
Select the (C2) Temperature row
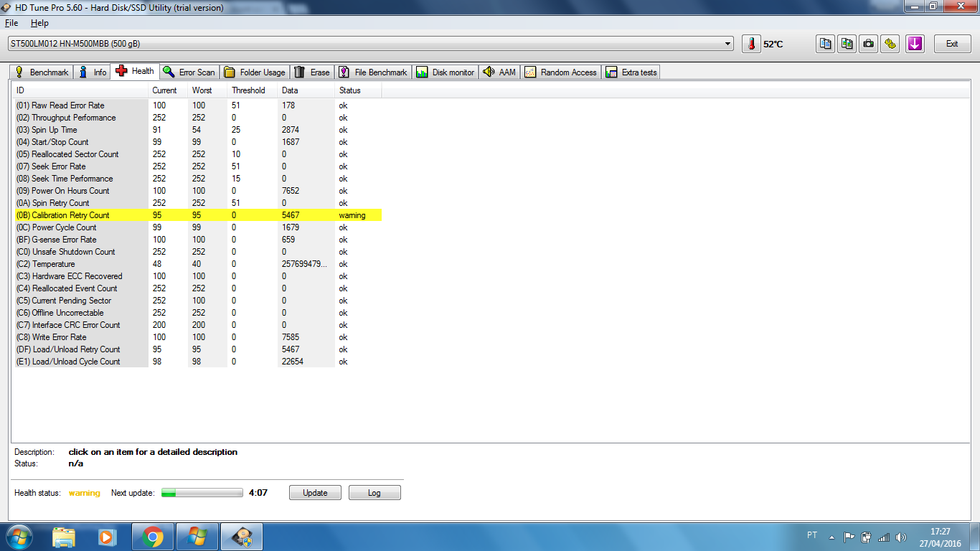197,264
